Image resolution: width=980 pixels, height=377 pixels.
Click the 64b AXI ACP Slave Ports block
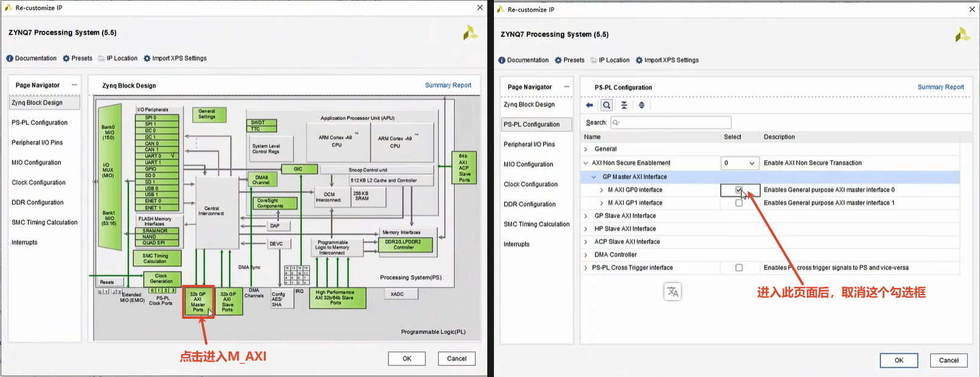(x=464, y=168)
